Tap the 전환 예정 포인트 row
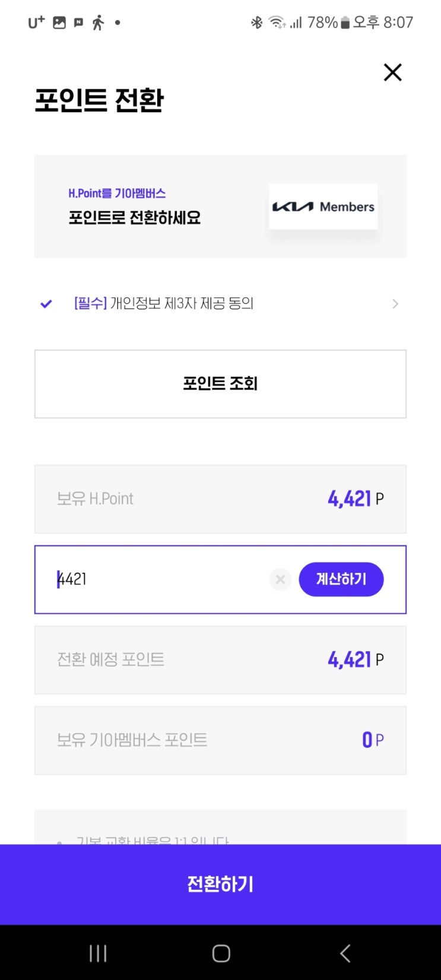The width and height of the screenshot is (441, 980). (220, 660)
